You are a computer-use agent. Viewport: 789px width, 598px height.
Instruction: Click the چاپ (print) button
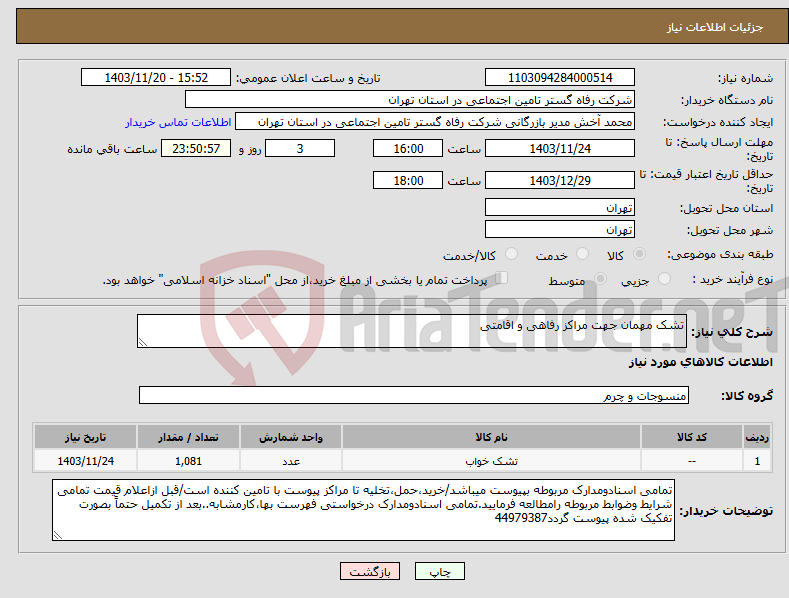tap(439, 572)
